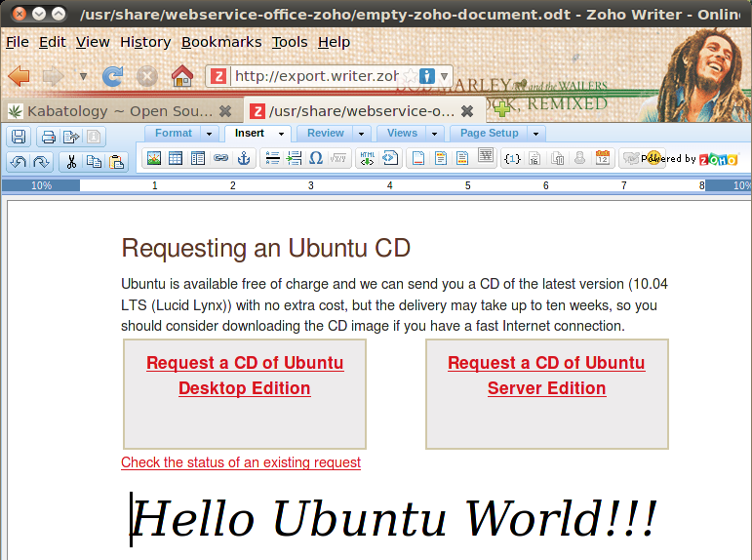
Task: Insert a special character with Omega icon
Action: point(316,158)
